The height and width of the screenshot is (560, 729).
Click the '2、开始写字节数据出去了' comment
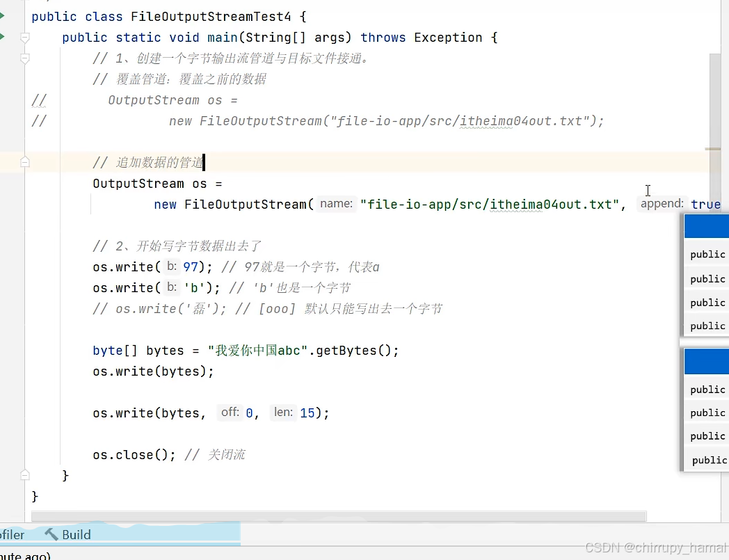(177, 246)
